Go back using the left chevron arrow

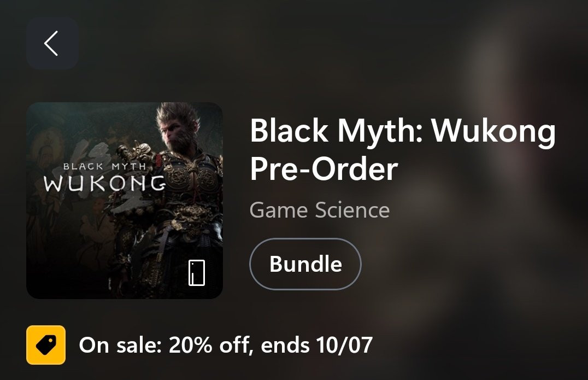[52, 43]
